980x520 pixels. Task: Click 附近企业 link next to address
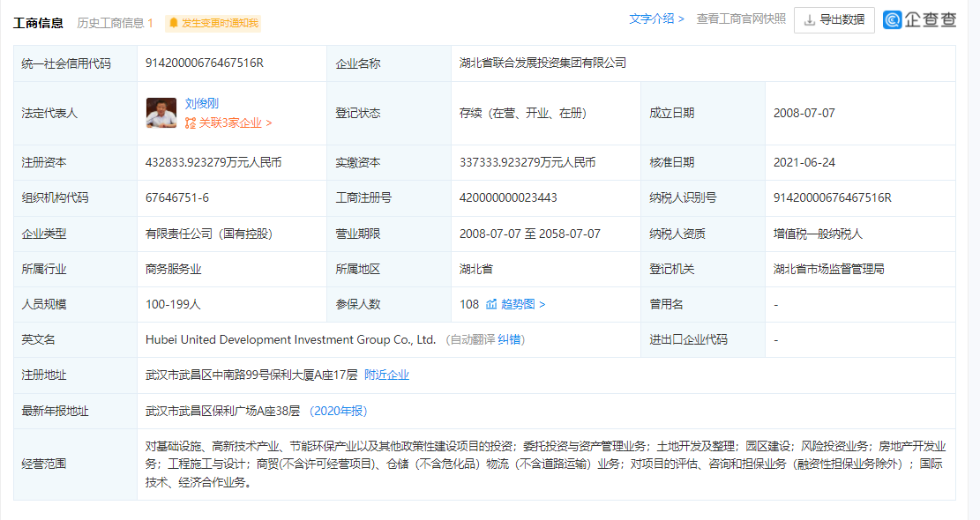click(386, 375)
